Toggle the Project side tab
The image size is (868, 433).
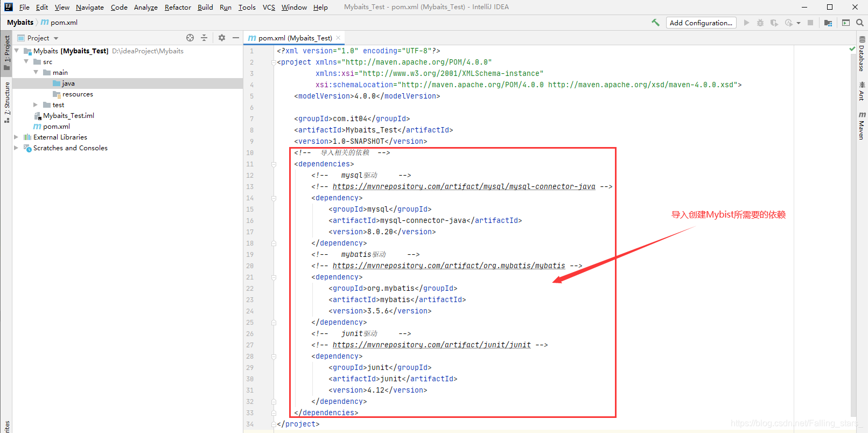pyautogui.click(x=6, y=52)
